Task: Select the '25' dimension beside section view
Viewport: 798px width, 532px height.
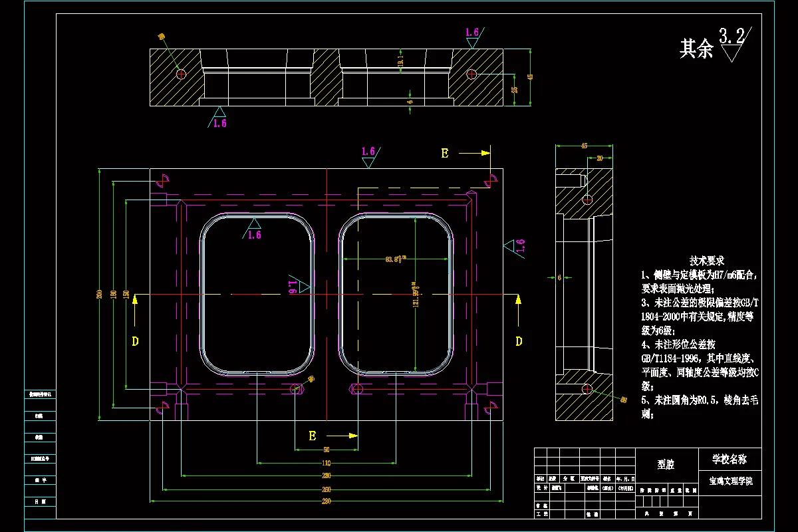Action: (x=515, y=90)
